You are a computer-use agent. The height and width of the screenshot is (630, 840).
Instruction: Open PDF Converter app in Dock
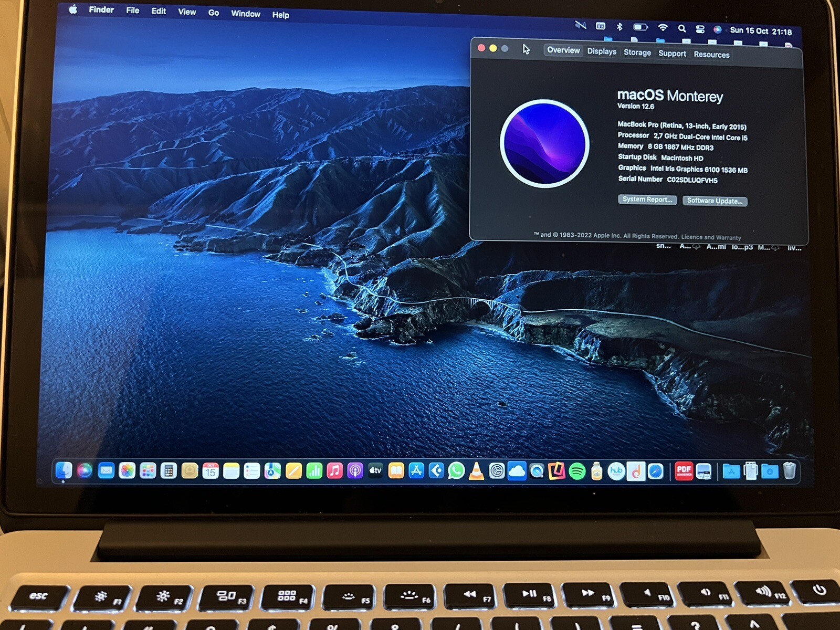684,471
